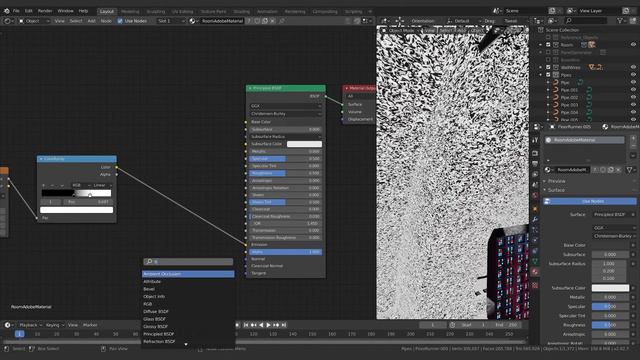The height and width of the screenshot is (360, 640).
Task: Open the Edit menu
Action: click(29, 11)
